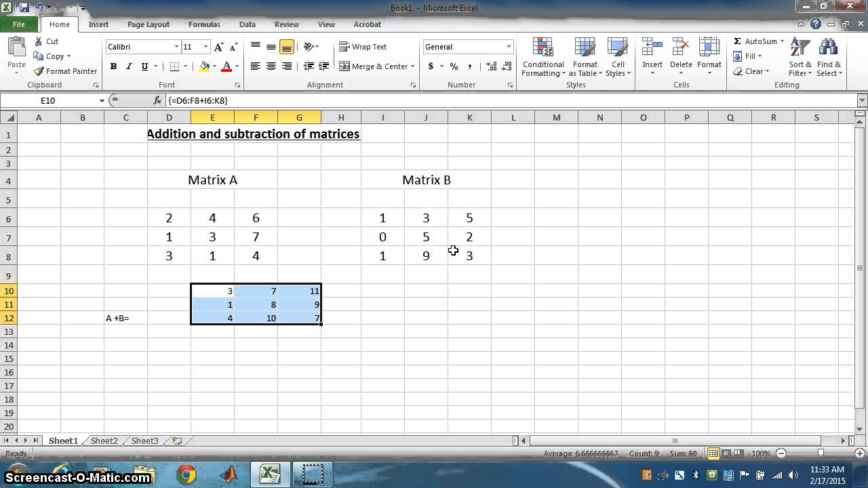Viewport: 868px width, 488px height.
Task: Open number format General dropdown
Action: tap(509, 47)
